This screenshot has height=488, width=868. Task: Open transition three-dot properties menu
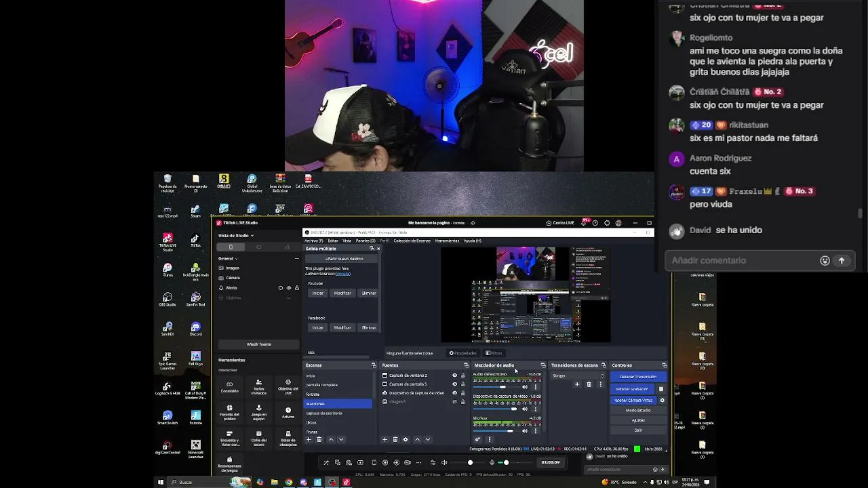[x=600, y=384]
